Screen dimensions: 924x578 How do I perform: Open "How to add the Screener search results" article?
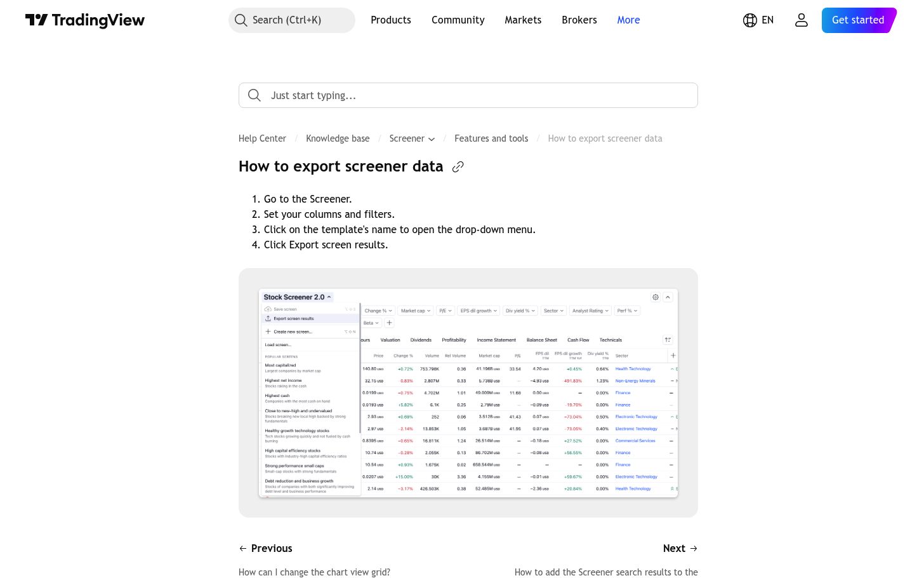click(x=606, y=572)
